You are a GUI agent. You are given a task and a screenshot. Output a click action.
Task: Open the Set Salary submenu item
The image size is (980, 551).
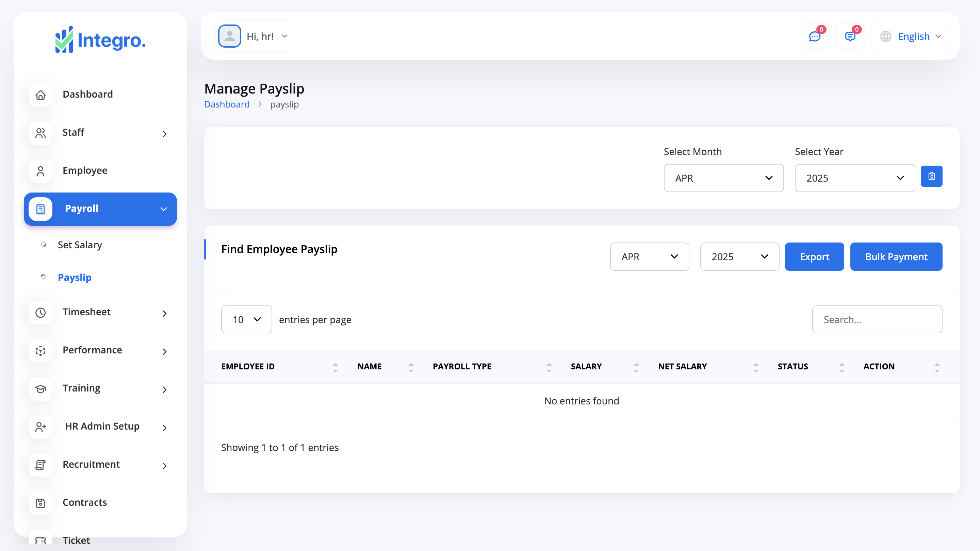80,245
